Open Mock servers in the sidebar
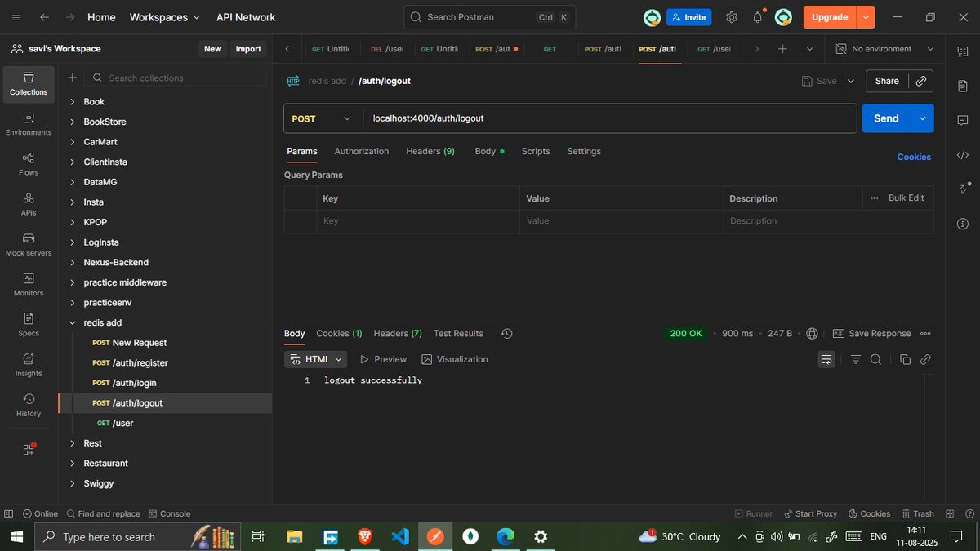The image size is (980, 551). coord(29,244)
